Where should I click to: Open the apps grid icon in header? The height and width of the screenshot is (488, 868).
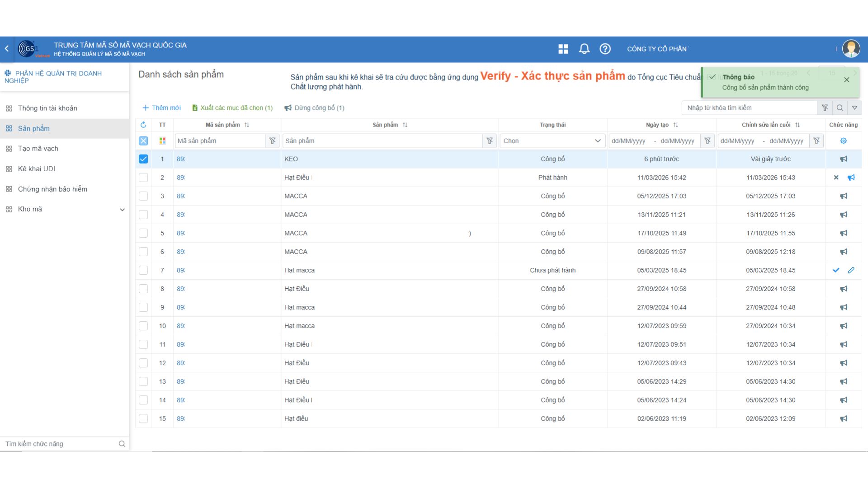click(x=563, y=49)
